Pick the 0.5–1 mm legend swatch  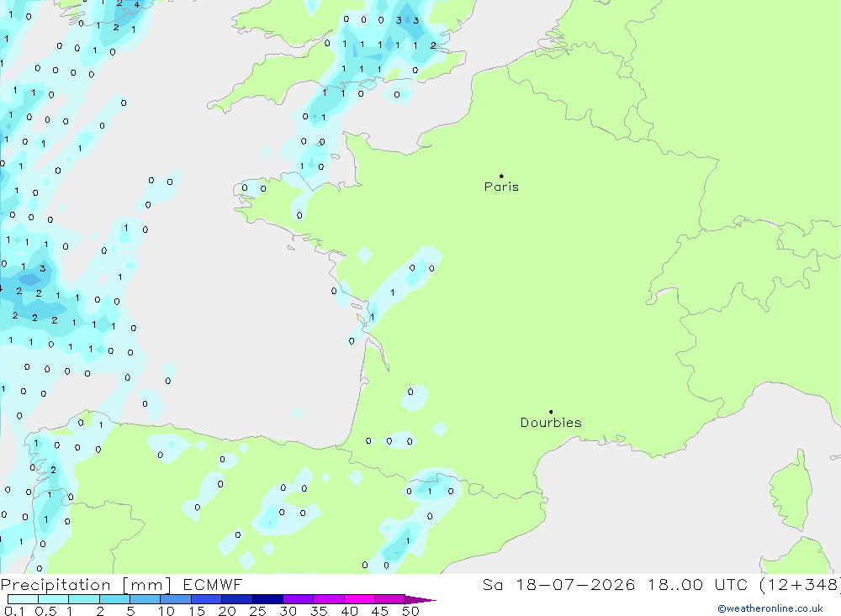coord(54,599)
